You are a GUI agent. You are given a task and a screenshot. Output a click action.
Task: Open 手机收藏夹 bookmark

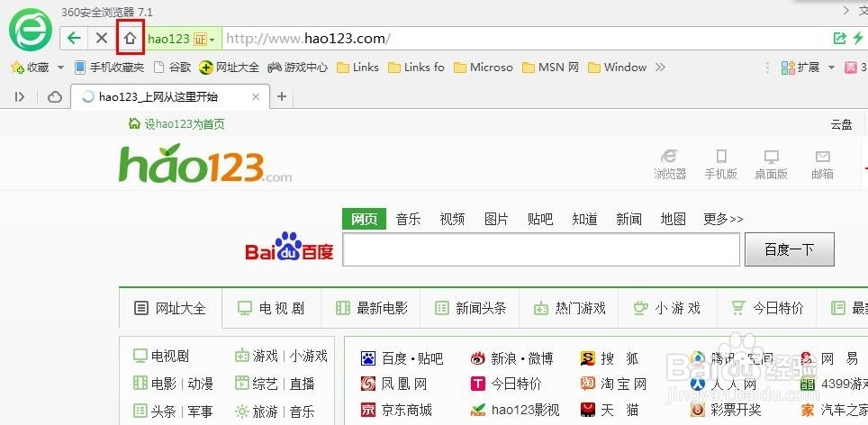110,68
